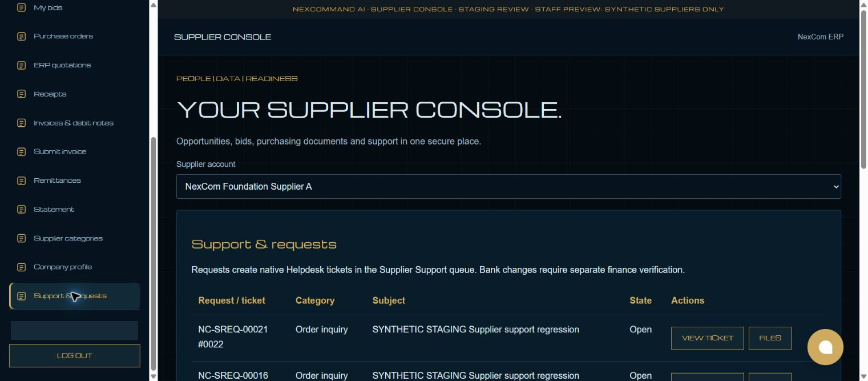
Task: Click the Company profile sidebar icon
Action: pos(21,267)
